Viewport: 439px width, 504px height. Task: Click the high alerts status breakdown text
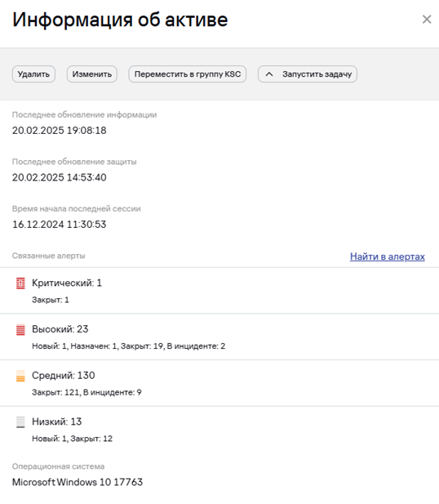tap(128, 346)
